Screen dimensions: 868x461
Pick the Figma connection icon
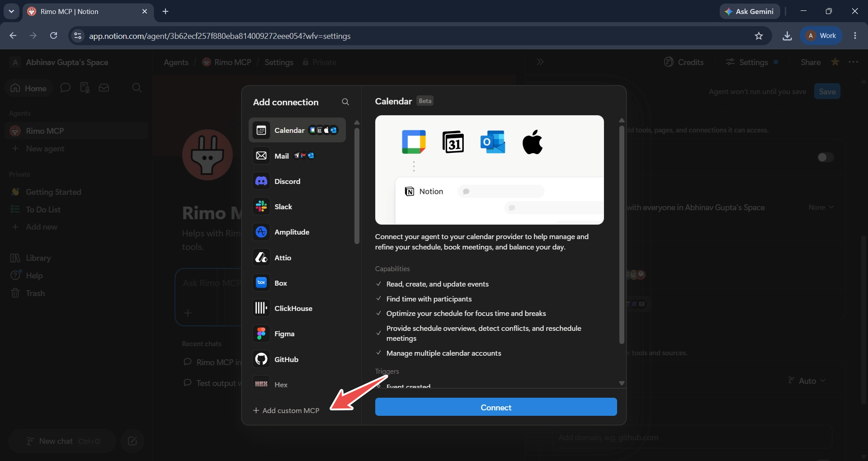click(261, 334)
